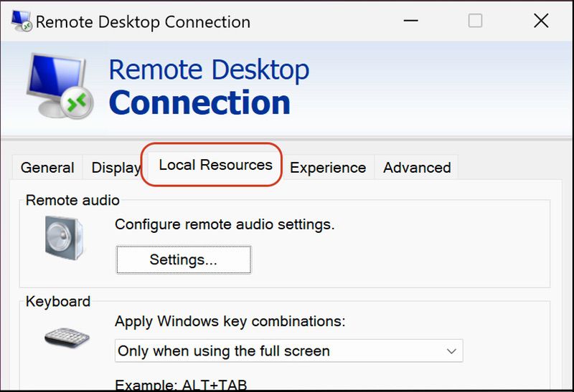Go to the Experience tab
Image resolution: width=574 pixels, height=392 pixels.
click(x=328, y=168)
